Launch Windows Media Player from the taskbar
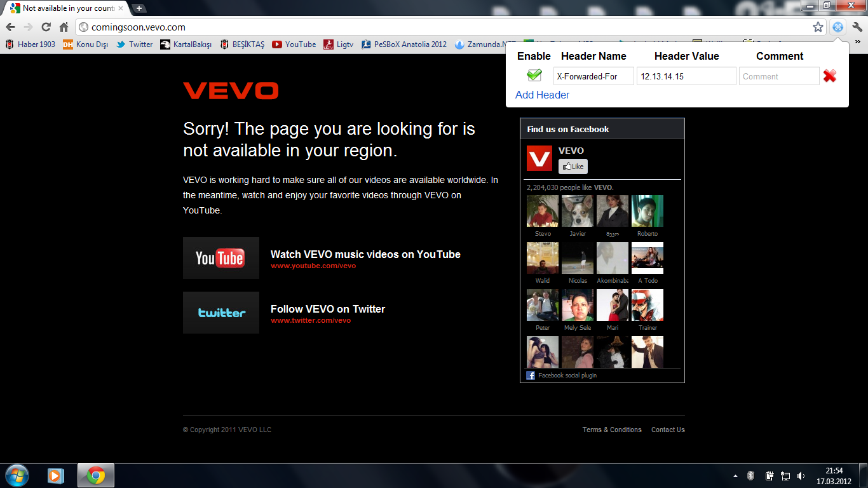Screen dimensions: 868x488 (x=56, y=475)
